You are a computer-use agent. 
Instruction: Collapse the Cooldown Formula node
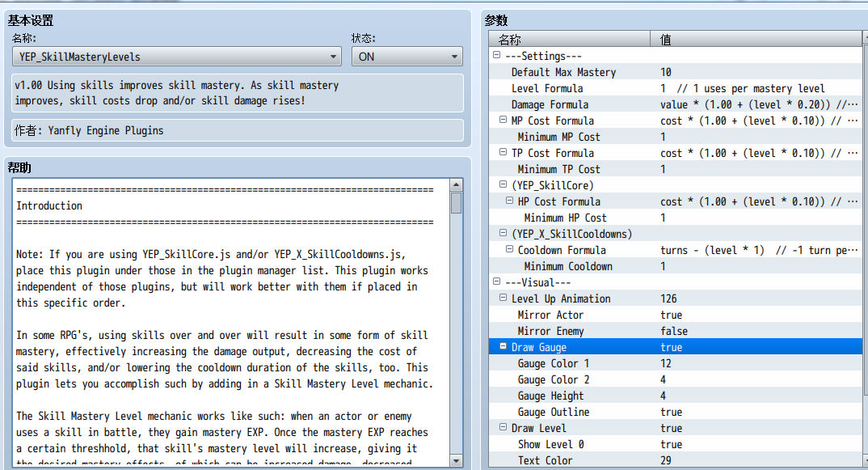click(x=509, y=249)
